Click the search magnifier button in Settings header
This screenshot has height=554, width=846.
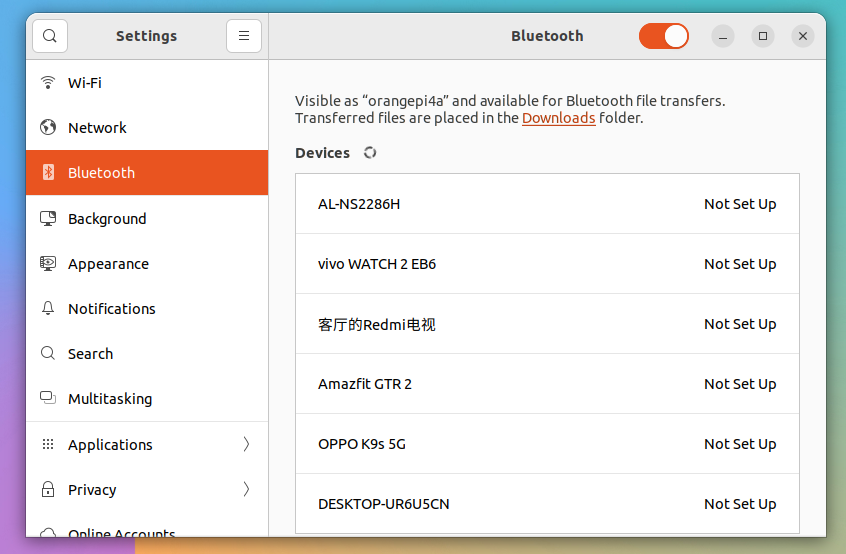click(x=50, y=36)
